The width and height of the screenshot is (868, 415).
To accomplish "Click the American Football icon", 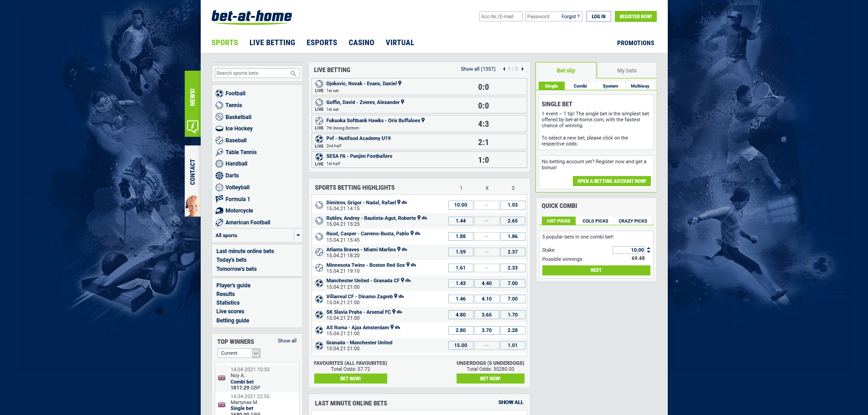I will pyautogui.click(x=219, y=223).
